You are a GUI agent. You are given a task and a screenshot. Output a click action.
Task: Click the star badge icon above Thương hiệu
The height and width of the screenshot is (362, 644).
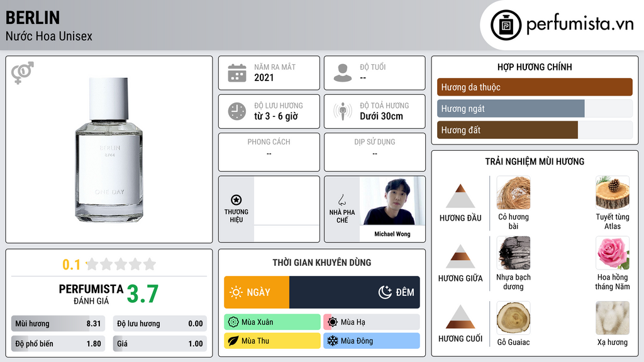(236, 200)
